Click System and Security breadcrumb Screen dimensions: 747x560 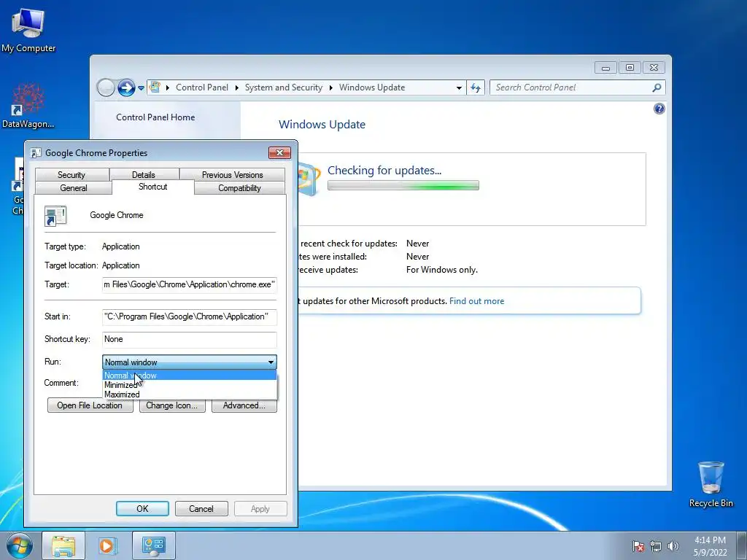[x=284, y=87]
